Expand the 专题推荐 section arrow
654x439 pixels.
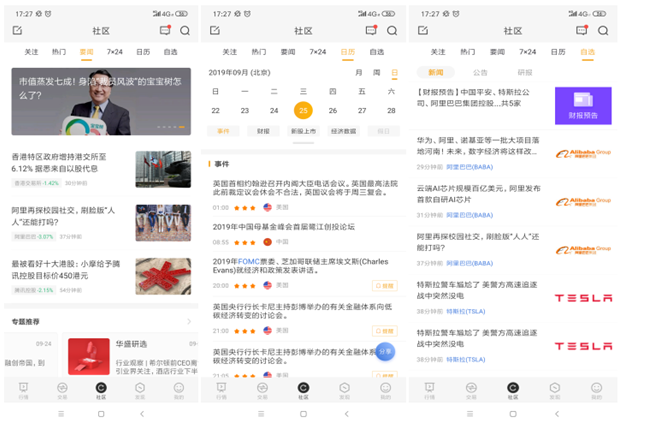(188, 321)
